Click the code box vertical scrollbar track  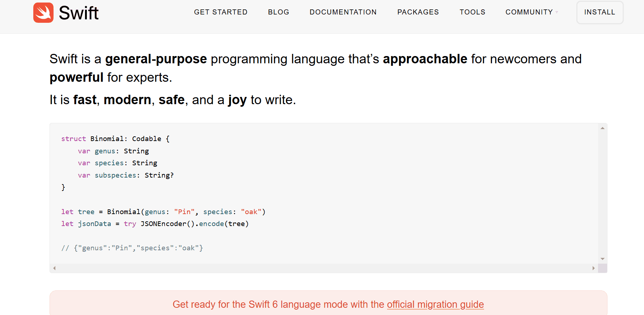point(602,193)
